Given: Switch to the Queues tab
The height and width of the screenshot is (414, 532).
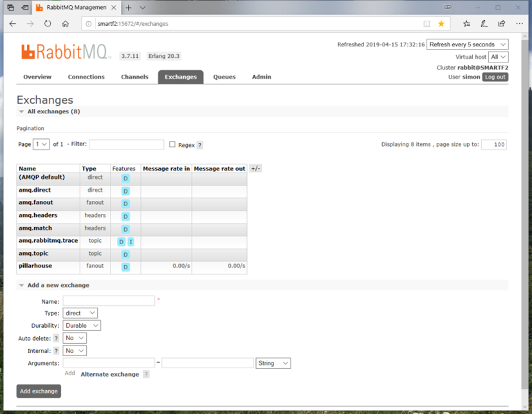Looking at the screenshot, I should [225, 77].
